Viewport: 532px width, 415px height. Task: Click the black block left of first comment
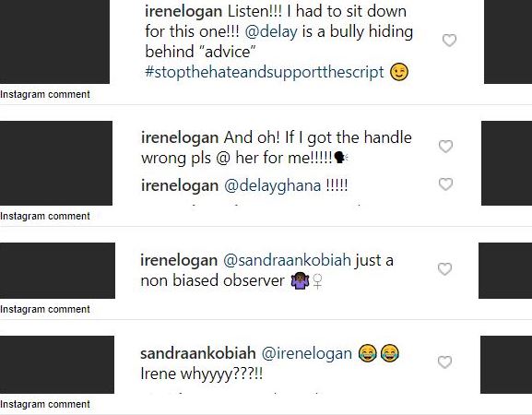click(54, 41)
